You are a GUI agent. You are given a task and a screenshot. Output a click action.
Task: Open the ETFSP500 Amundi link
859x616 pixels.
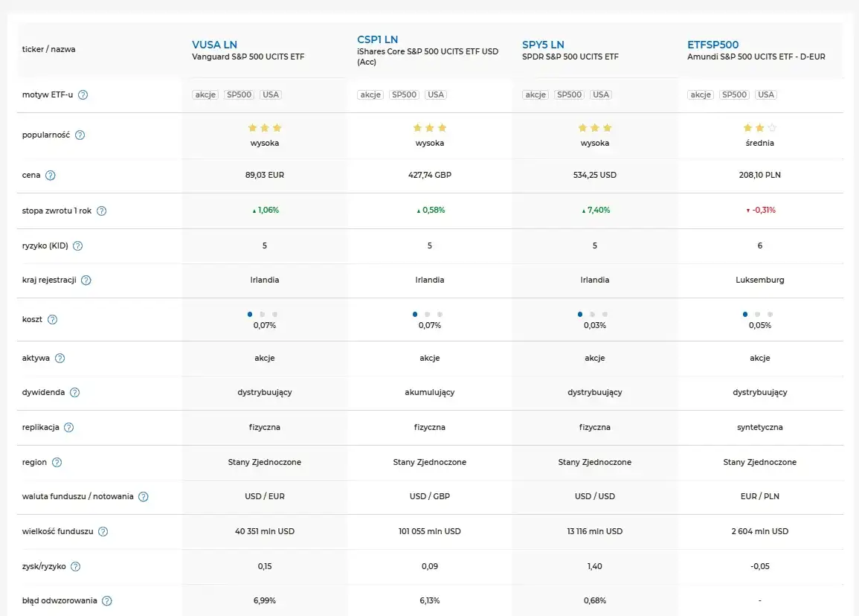(712, 45)
